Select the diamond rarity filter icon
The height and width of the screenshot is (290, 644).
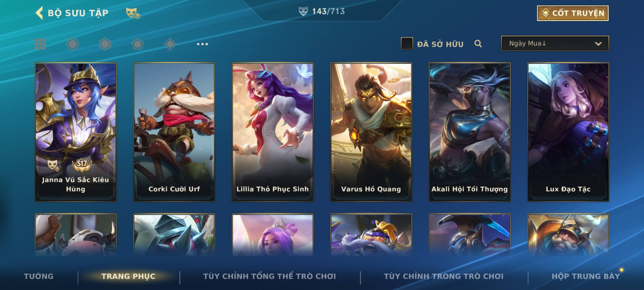pos(170,44)
